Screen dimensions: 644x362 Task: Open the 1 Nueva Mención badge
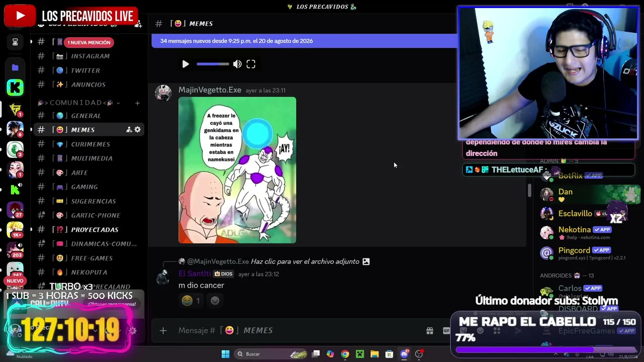(x=89, y=42)
